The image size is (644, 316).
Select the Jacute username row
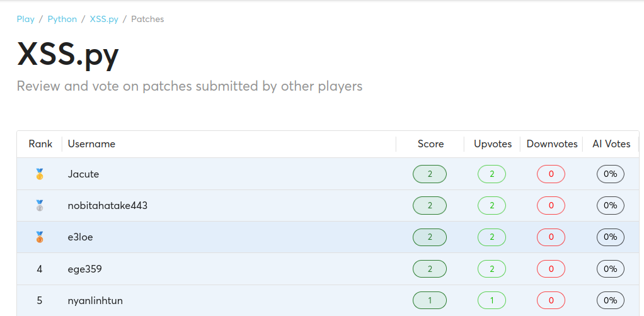[x=83, y=174]
